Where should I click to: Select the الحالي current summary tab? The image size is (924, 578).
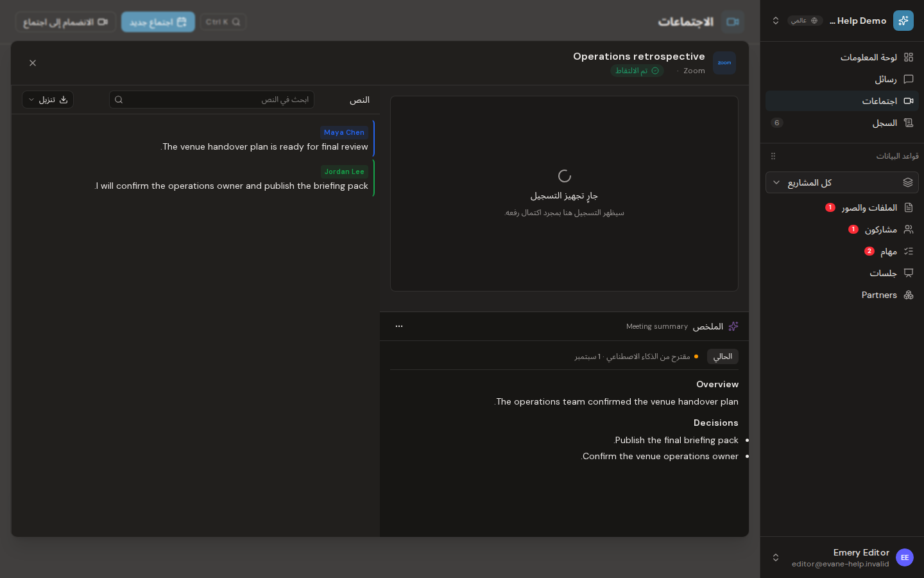click(x=723, y=356)
